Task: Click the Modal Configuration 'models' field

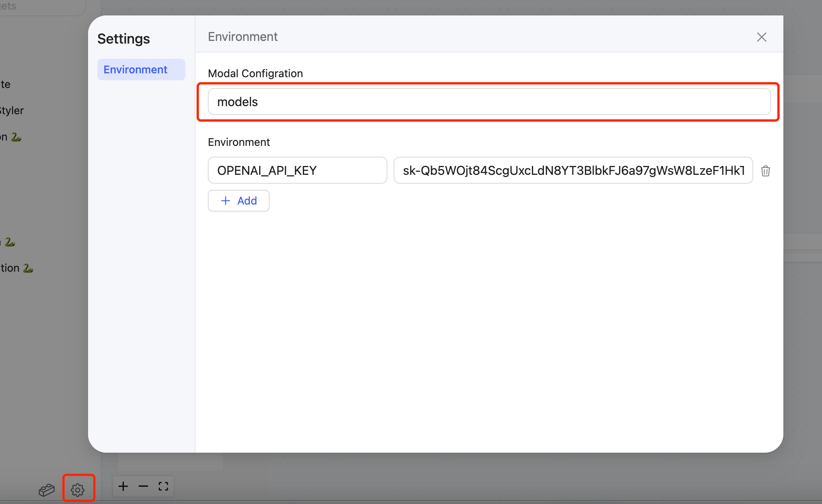Action: (489, 102)
